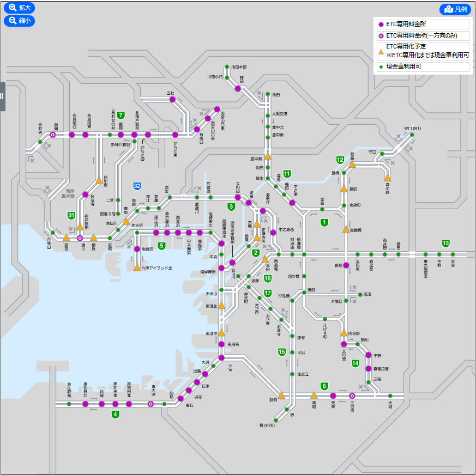The image size is (476, 475).
Task: Open the side panel handle on left edge
Action: (x=2, y=96)
